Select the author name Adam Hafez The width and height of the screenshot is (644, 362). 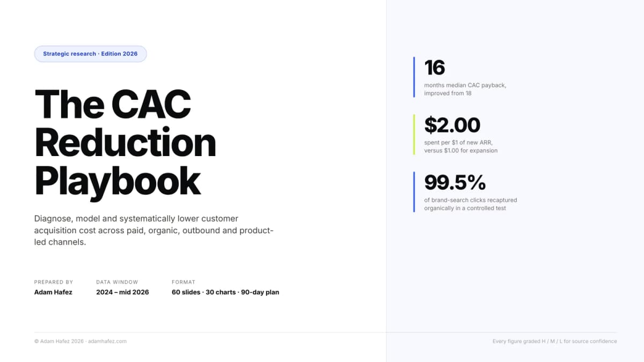(54, 292)
